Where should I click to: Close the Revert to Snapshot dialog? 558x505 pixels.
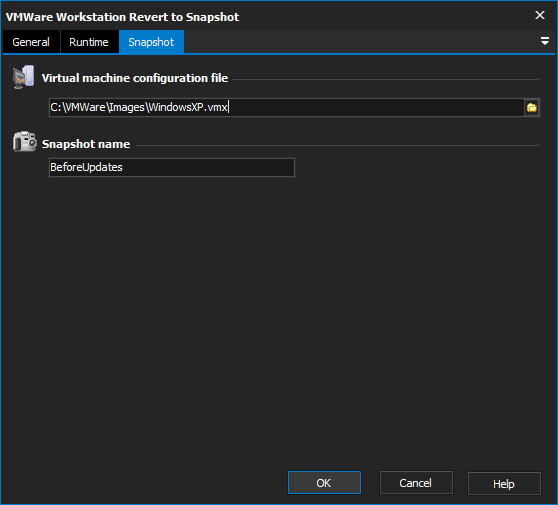pos(540,15)
